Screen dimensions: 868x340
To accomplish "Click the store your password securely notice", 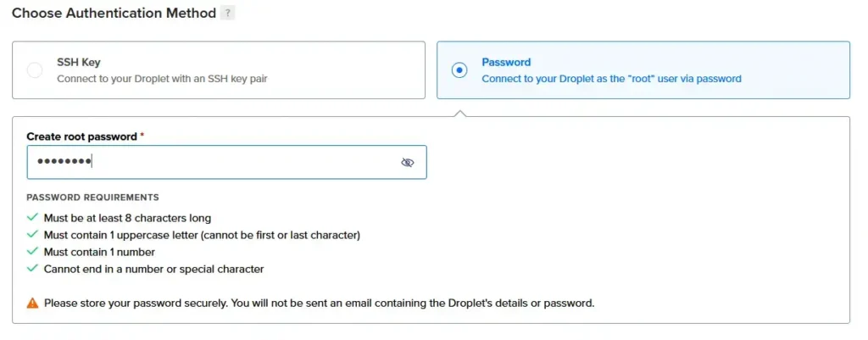I will tap(319, 303).
